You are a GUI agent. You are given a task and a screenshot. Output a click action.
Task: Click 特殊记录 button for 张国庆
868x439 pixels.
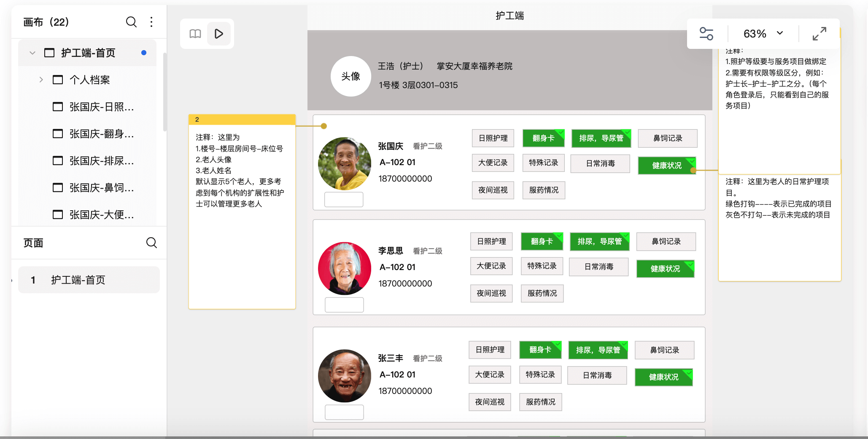[x=543, y=163]
